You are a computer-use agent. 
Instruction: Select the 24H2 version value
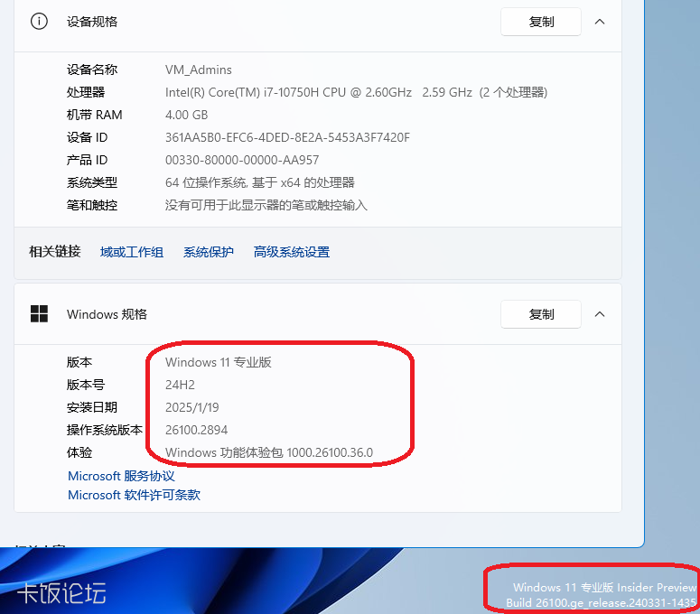(180, 385)
